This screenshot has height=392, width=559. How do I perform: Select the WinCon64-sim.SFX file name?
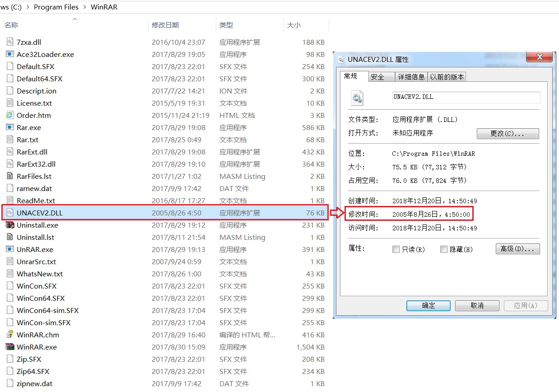click(48, 310)
